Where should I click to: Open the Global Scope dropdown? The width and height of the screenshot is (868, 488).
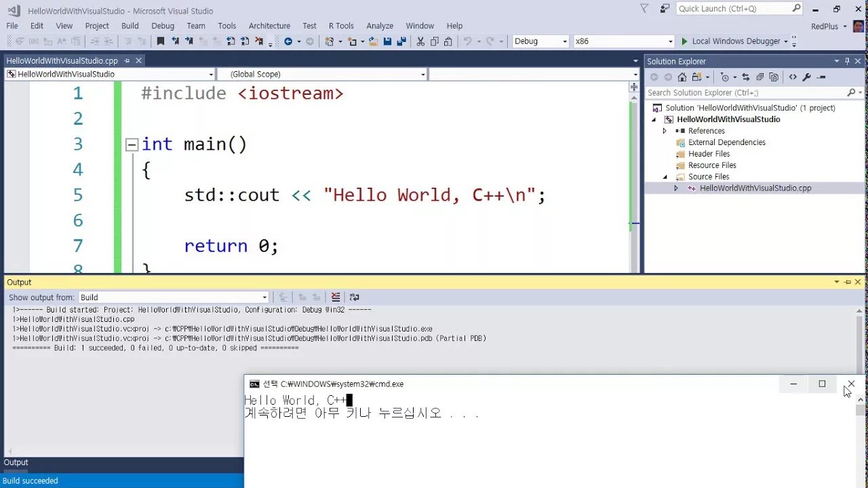[423, 75]
